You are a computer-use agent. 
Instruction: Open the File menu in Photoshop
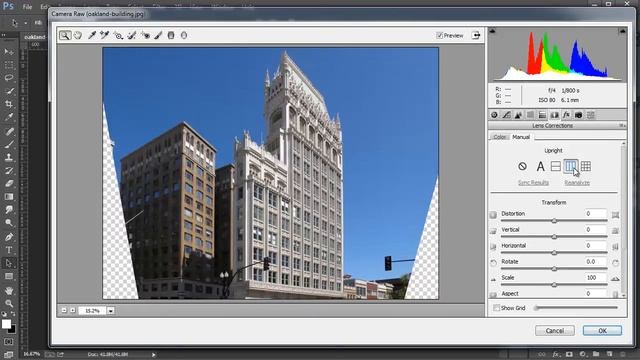pos(27,7)
